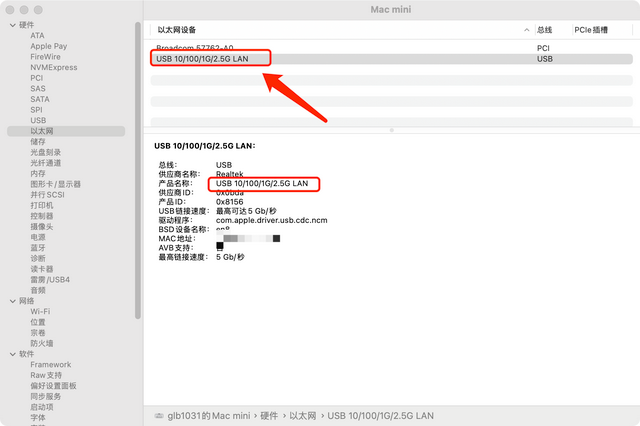640x426 pixels.
Task: Select Broadcom 57762-A0 device row
Action: [x=391, y=48]
